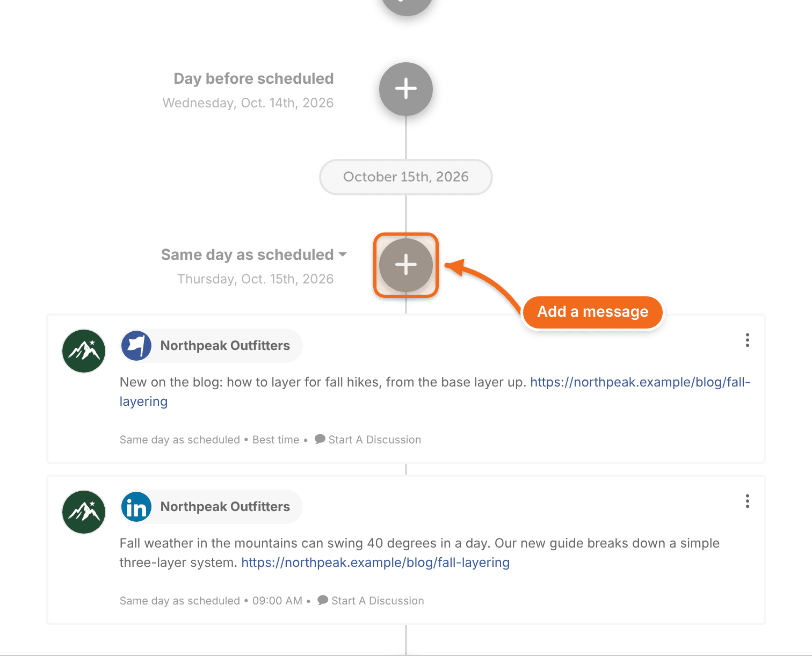
Task: Click 'Same day as scheduled' under LinkedIn message
Action: click(180, 601)
